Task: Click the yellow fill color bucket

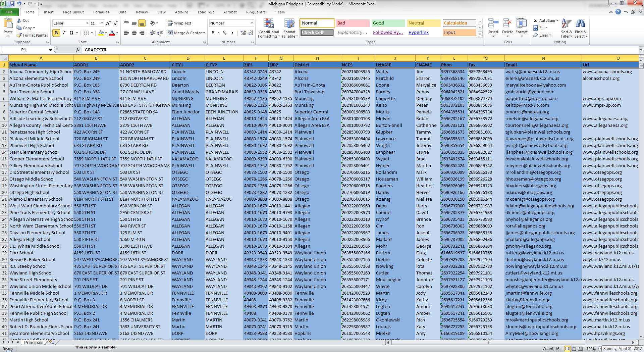Action: pos(101,33)
